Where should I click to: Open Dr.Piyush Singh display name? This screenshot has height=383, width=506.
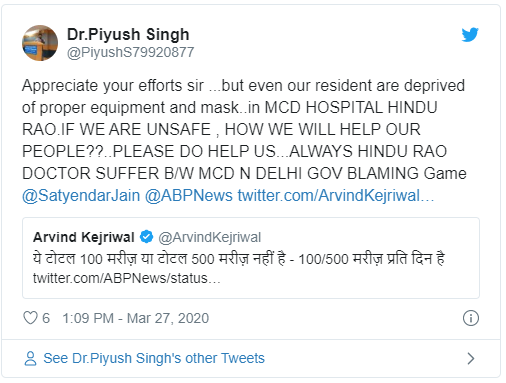tap(128, 34)
